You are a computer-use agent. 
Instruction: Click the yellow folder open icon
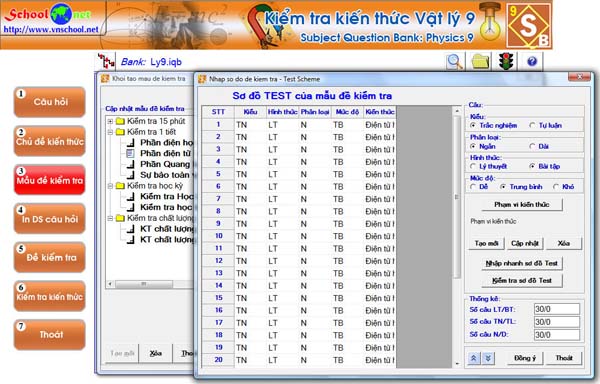[x=480, y=61]
